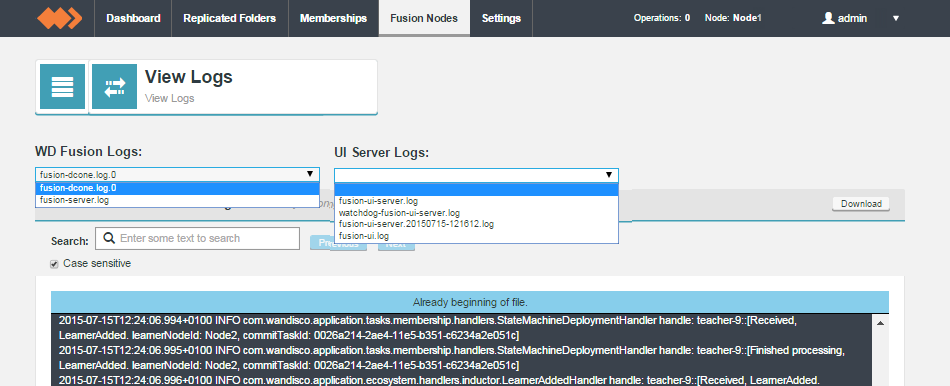Click the magnifier icon in search box
The image size is (950, 386).
110,238
